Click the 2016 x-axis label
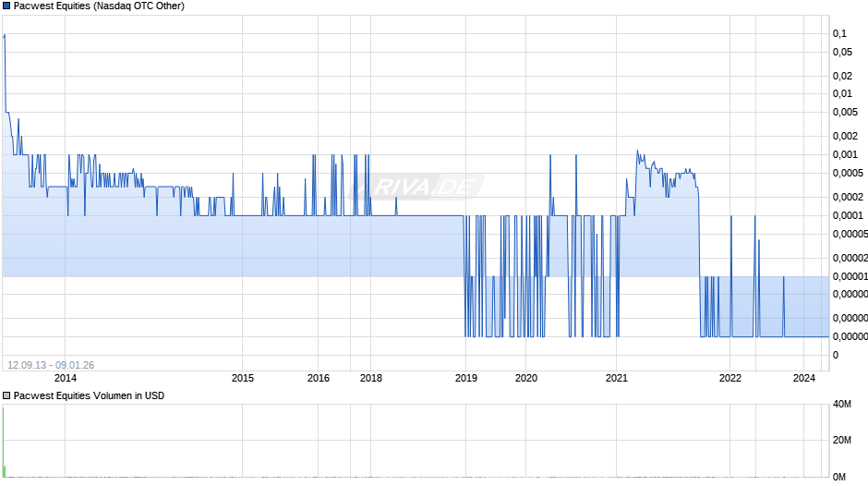This screenshot has width=868, height=486. [x=319, y=378]
